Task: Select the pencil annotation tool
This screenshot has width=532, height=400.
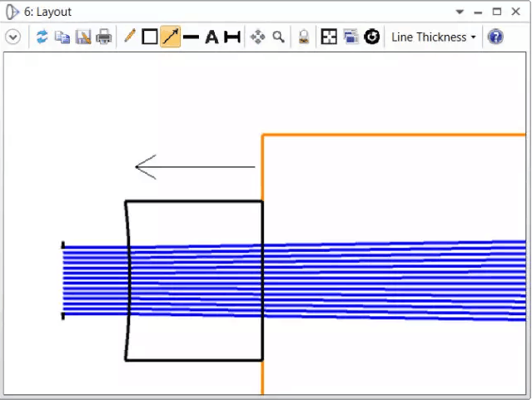Action: (x=129, y=37)
